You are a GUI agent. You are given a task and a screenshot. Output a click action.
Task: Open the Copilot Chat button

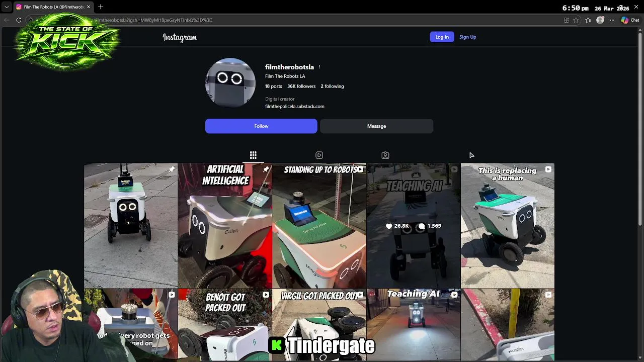pyautogui.click(x=630, y=20)
